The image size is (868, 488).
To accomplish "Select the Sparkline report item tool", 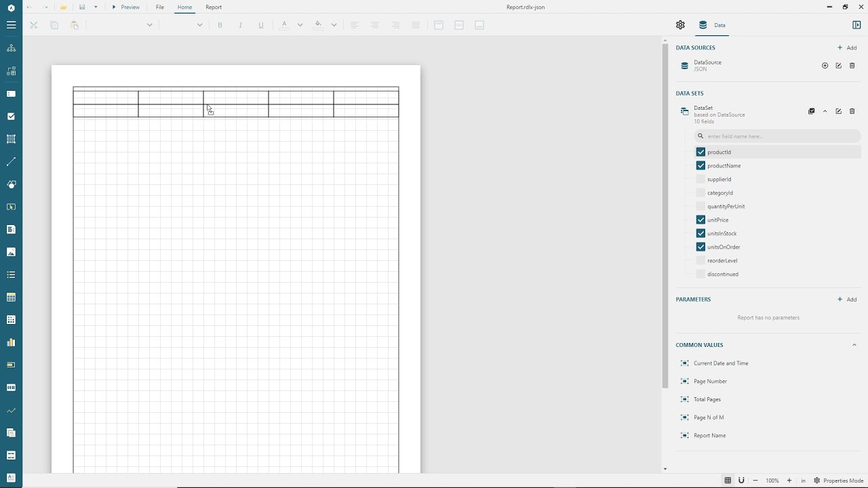I will pos(11,410).
